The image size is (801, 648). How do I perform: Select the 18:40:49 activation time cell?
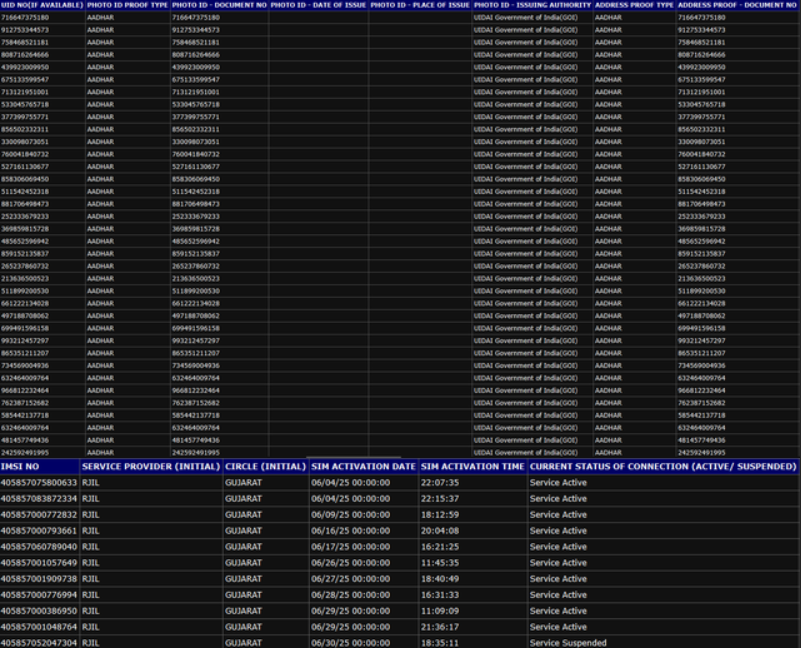[x=439, y=579]
